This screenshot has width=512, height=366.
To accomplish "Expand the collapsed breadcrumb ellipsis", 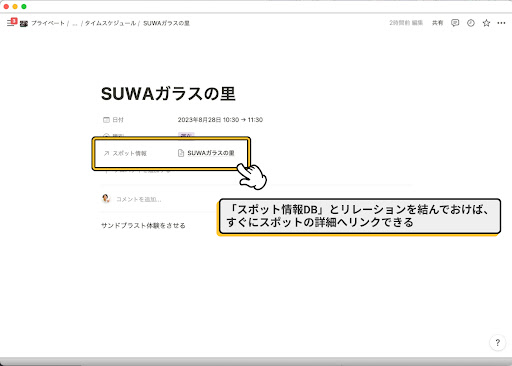I will click(x=75, y=23).
